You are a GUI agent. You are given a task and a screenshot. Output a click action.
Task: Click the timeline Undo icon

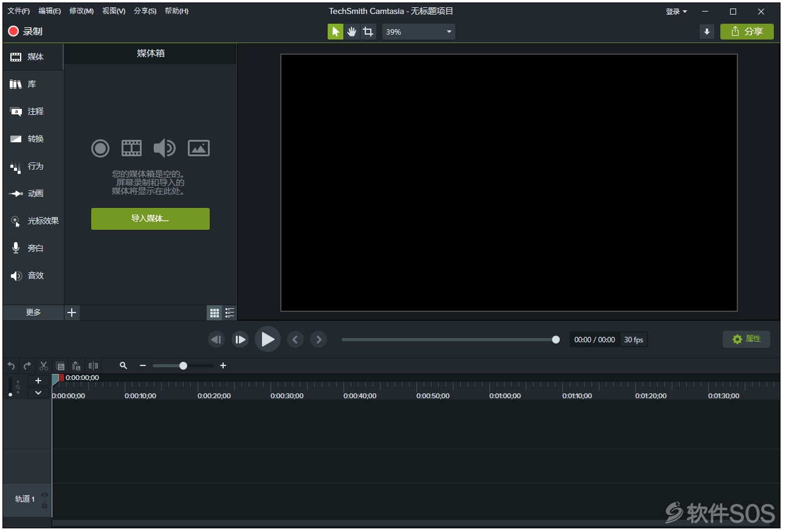11,365
